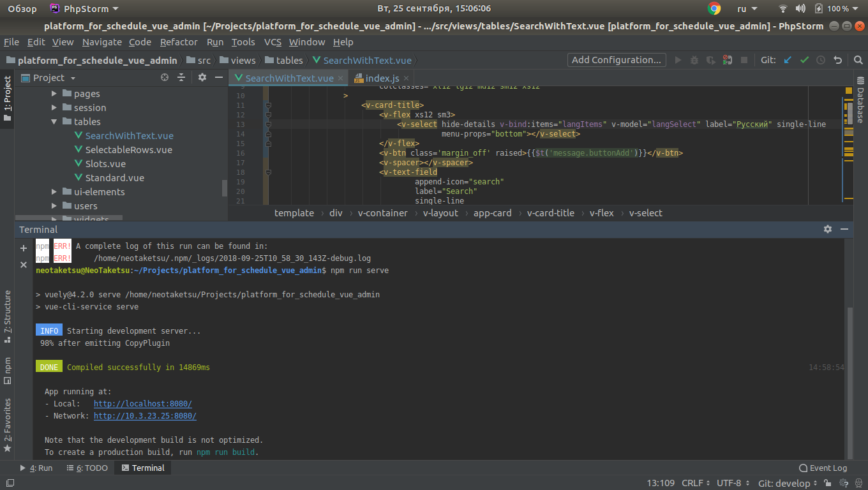This screenshot has width=868, height=490.
Task: Click the Debug bug icon
Action: pyautogui.click(x=694, y=60)
